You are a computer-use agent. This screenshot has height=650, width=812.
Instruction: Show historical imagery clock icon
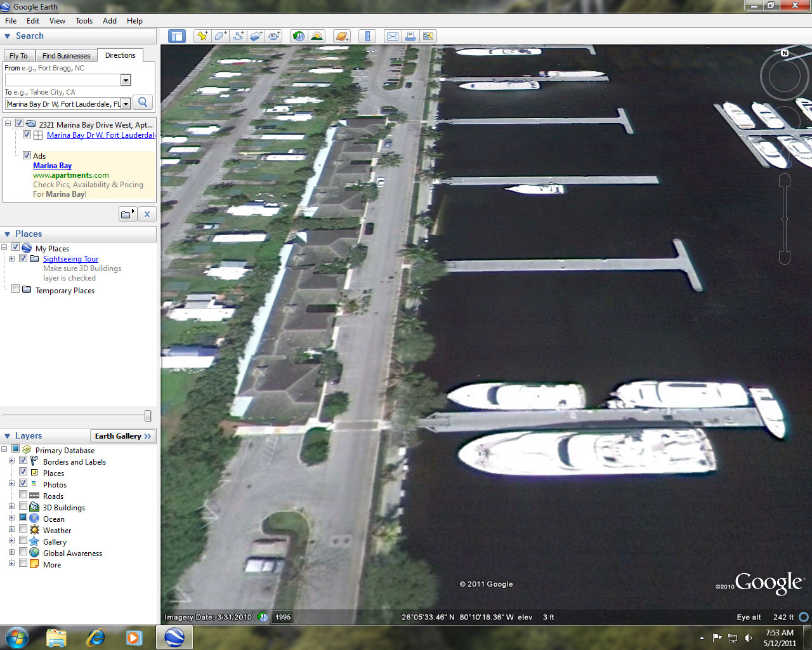coord(298,36)
